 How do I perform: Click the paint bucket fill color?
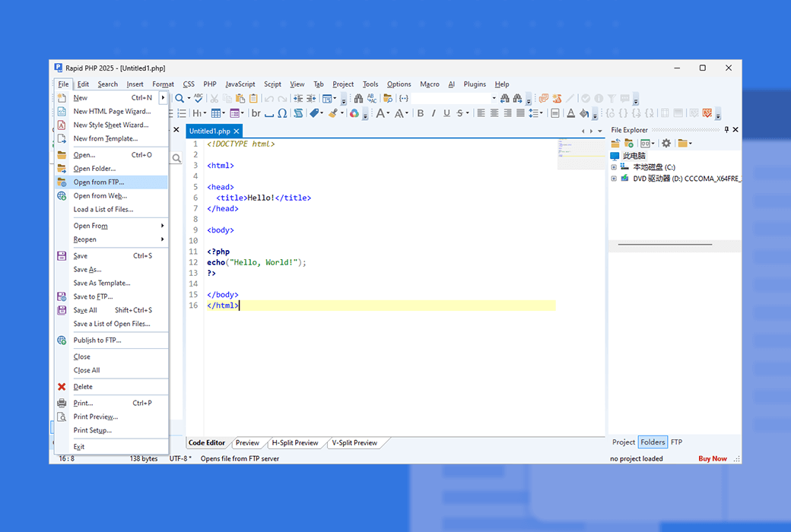pos(583,113)
